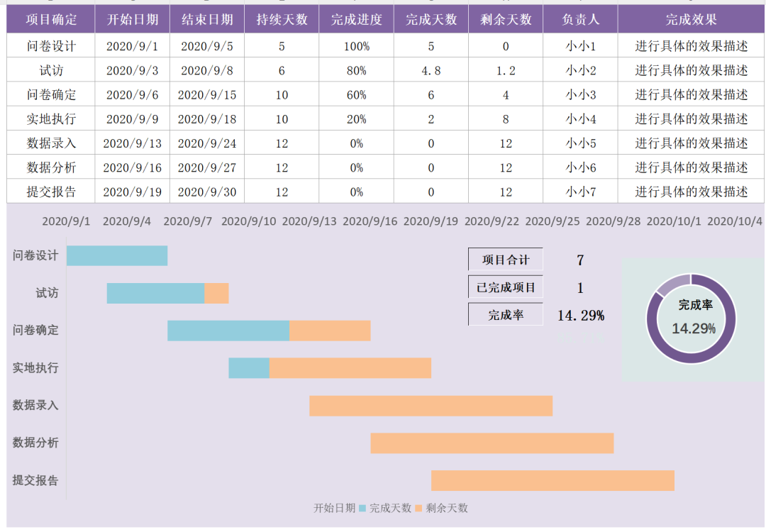Viewport: 766px width, 532px height.
Task: Click the 80% progress cell
Action: click(357, 70)
